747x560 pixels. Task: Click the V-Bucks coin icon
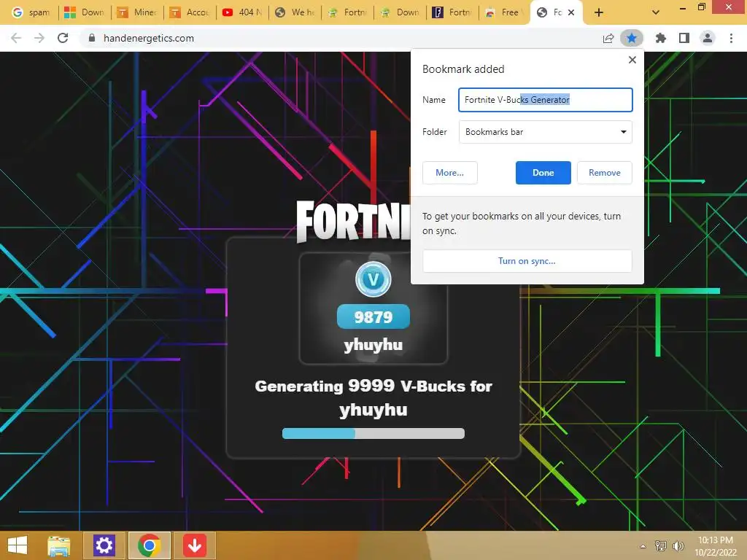tap(373, 279)
